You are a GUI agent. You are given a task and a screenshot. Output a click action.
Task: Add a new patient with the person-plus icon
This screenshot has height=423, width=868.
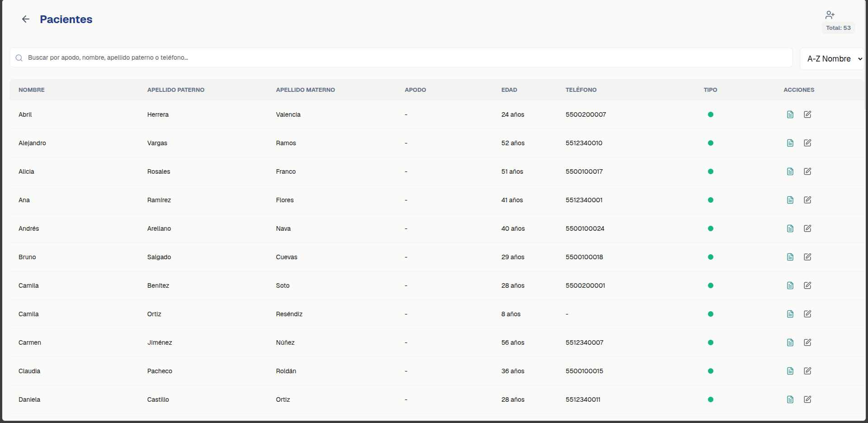coord(830,15)
